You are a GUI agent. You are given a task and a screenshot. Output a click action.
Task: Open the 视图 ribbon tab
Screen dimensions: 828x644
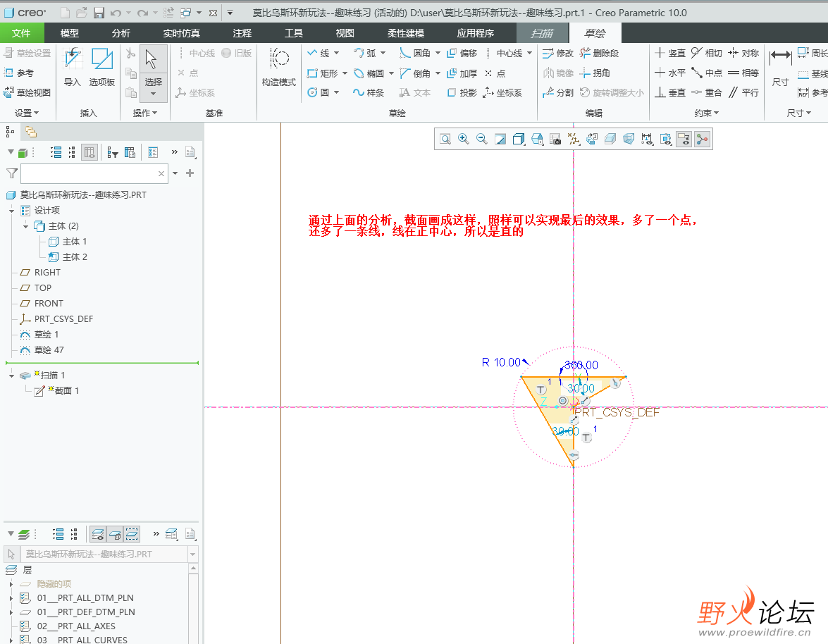pyautogui.click(x=345, y=33)
